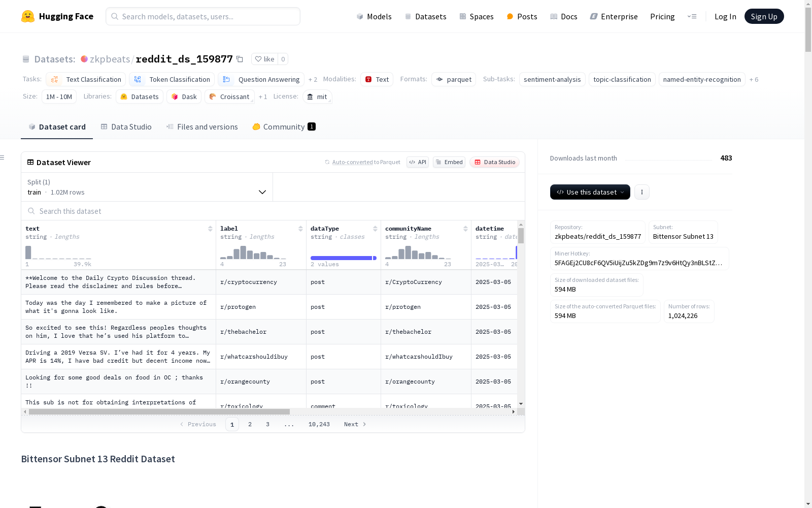Sort the text column
Screen dimensions: 812x508
pos(210,229)
